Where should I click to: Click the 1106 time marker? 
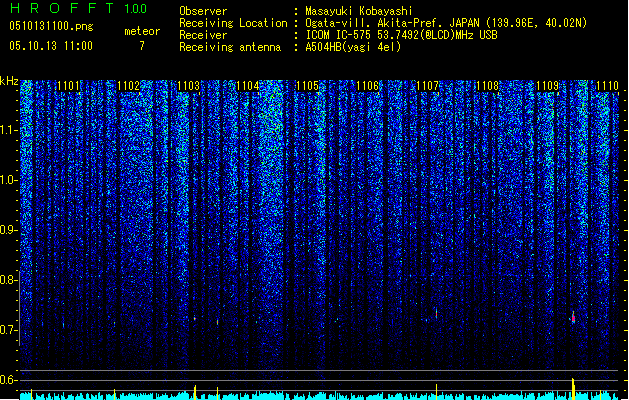click(368, 86)
